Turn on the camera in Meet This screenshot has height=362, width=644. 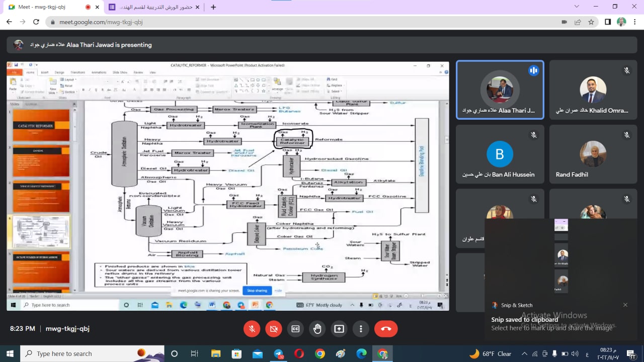click(x=274, y=329)
